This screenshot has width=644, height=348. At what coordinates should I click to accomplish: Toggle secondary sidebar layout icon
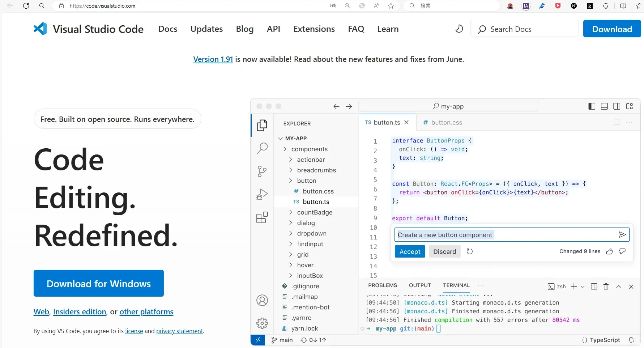tap(617, 106)
